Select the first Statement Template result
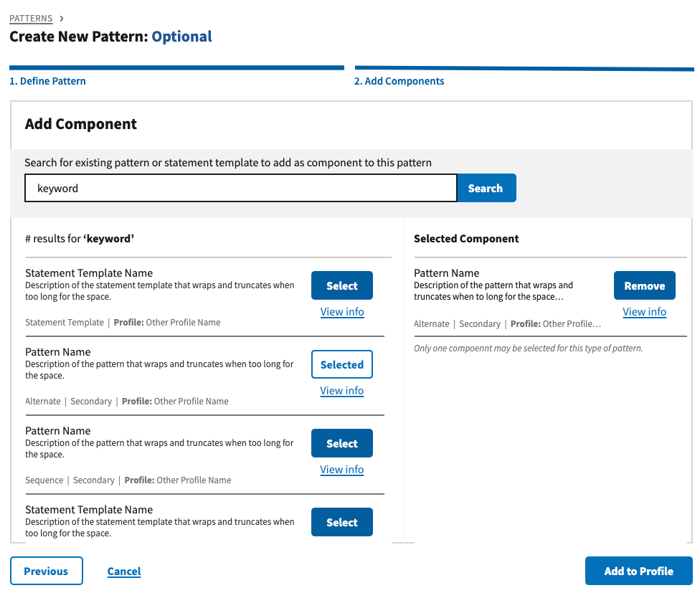 click(x=341, y=285)
